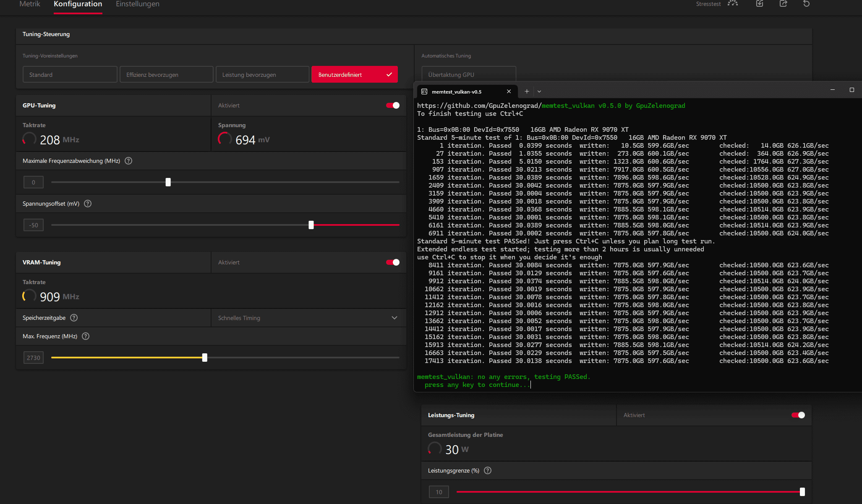Click the Tuning-Voreinstellungen label
The width and height of the screenshot is (862, 504).
(50, 56)
